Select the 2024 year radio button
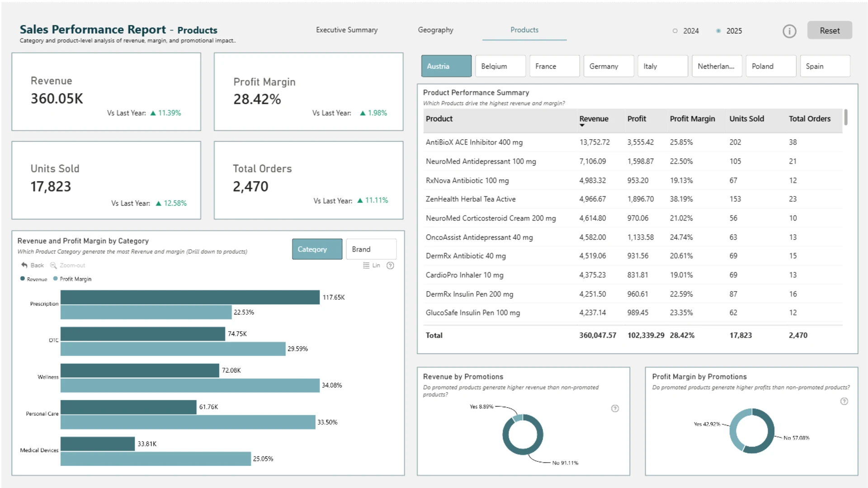This screenshot has height=488, width=868. tap(675, 31)
